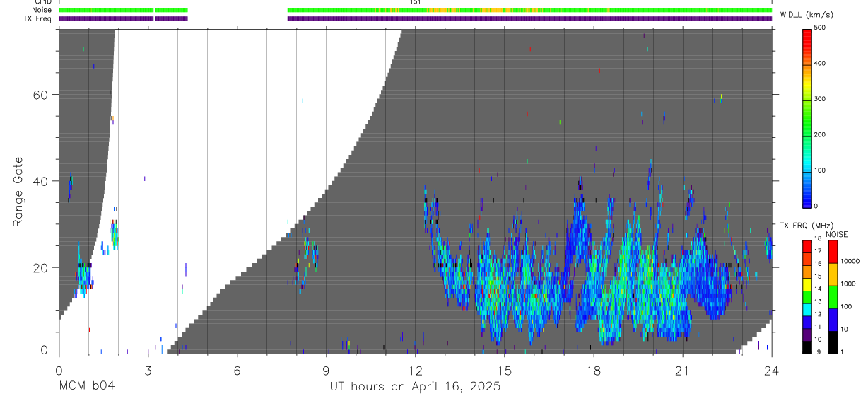Click the '20' tick on Range Gate axis

pos(40,267)
